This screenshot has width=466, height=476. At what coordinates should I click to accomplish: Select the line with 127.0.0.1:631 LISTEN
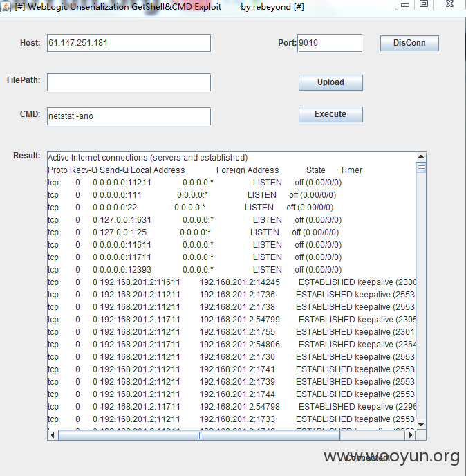(x=194, y=220)
